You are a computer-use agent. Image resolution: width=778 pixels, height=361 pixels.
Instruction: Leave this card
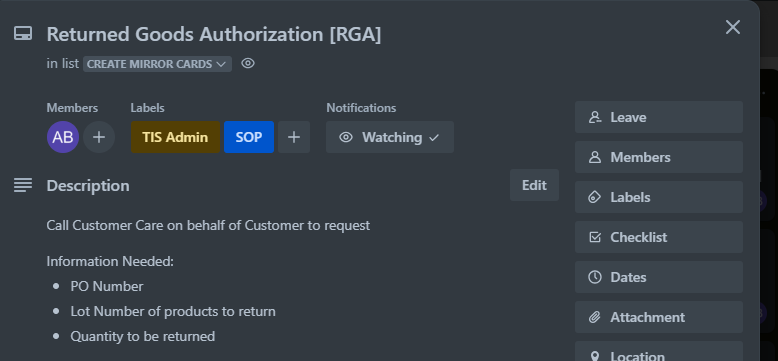(x=658, y=117)
